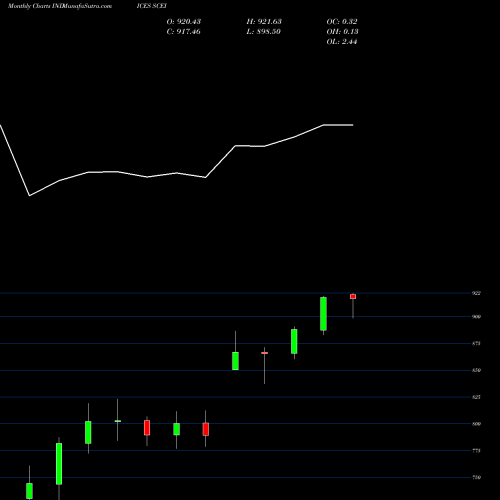The height and width of the screenshot is (500, 500).
Task: Click the thin green doji candle near 800
Action: (x=118, y=421)
